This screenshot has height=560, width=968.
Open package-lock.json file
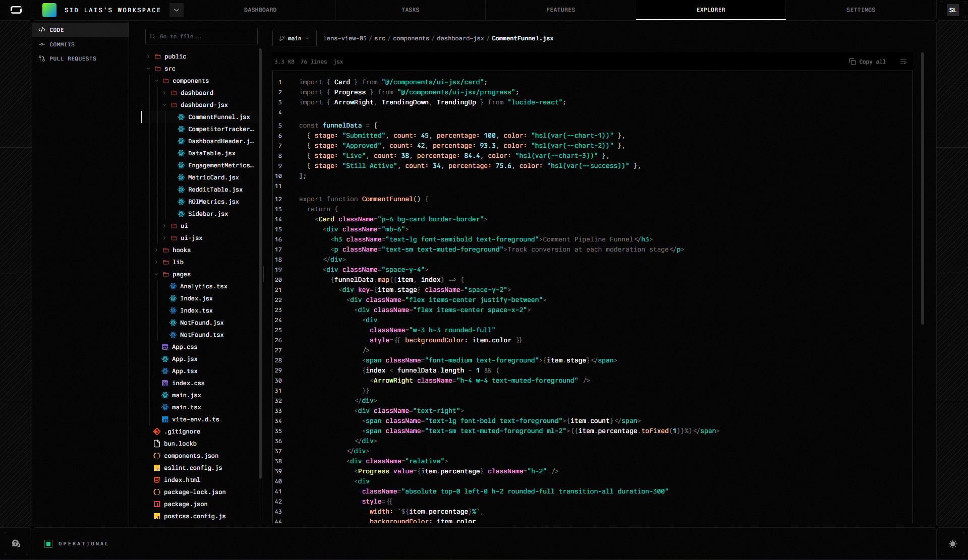(x=195, y=492)
